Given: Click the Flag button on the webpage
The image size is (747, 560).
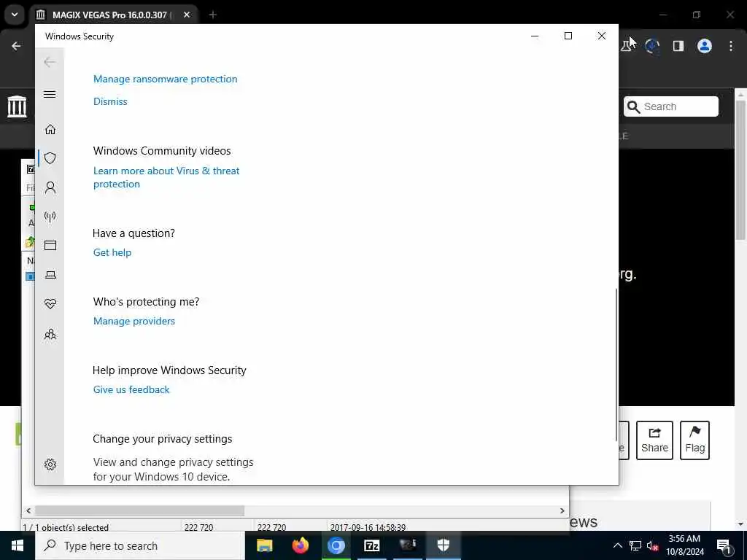Looking at the screenshot, I should click(x=694, y=440).
